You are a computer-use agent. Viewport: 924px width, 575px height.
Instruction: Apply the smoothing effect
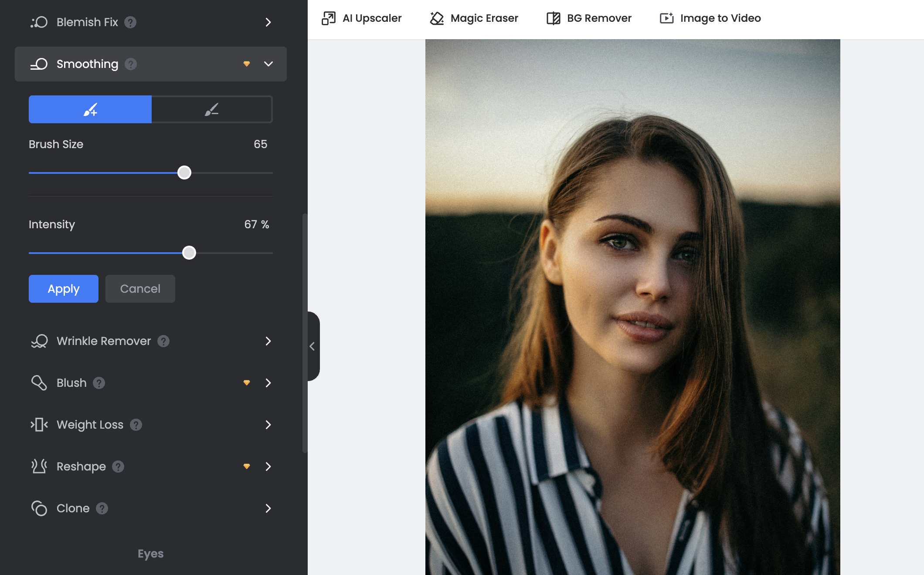(x=63, y=288)
